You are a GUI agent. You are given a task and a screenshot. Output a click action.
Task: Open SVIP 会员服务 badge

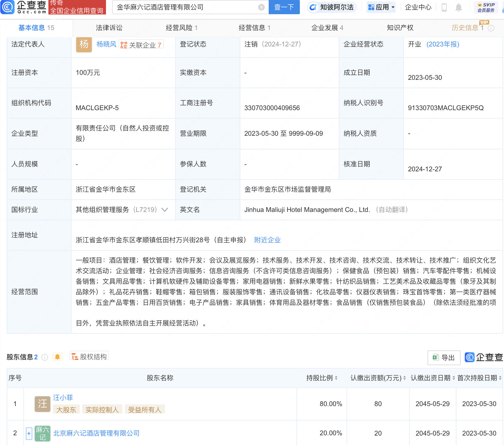486,7
